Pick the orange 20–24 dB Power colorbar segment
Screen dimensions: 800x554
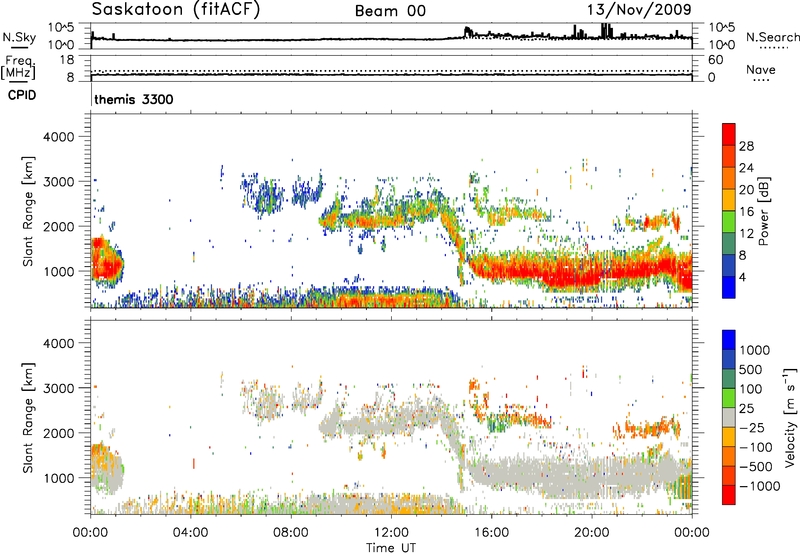click(729, 178)
